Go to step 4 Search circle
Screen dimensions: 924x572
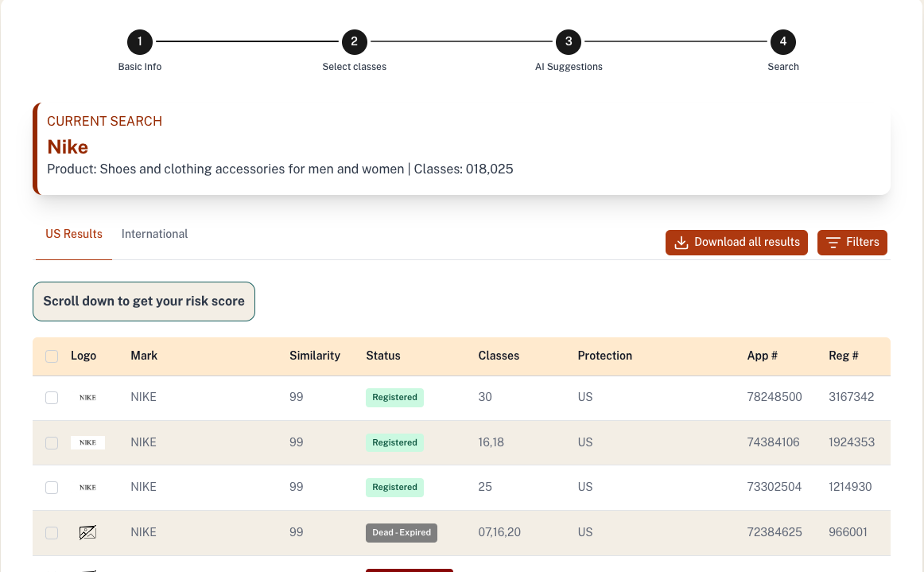coord(783,42)
